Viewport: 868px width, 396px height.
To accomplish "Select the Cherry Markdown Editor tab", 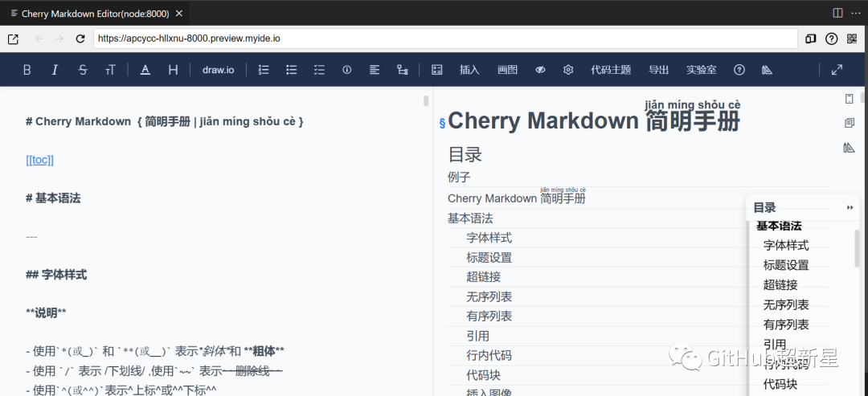I will pyautogui.click(x=94, y=14).
